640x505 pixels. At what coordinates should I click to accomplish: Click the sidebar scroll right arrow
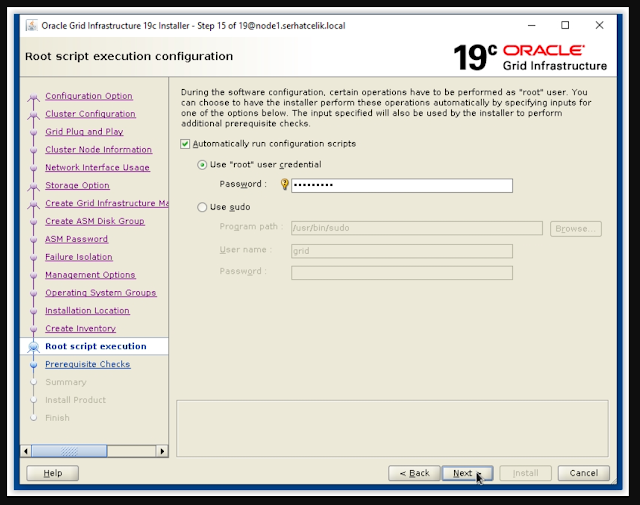[x=162, y=451]
